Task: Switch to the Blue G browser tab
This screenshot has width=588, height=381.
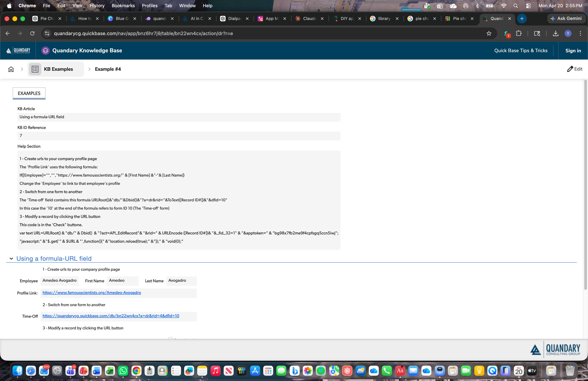Action: [122, 19]
